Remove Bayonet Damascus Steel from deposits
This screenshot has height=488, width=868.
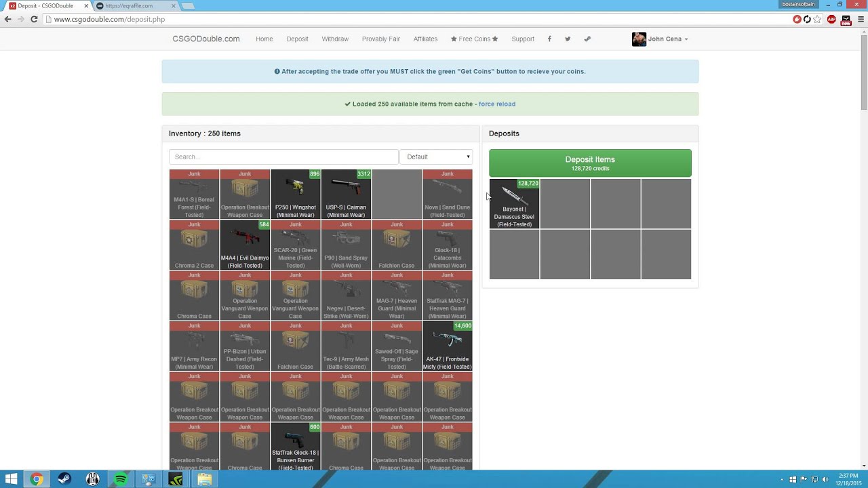(x=514, y=203)
